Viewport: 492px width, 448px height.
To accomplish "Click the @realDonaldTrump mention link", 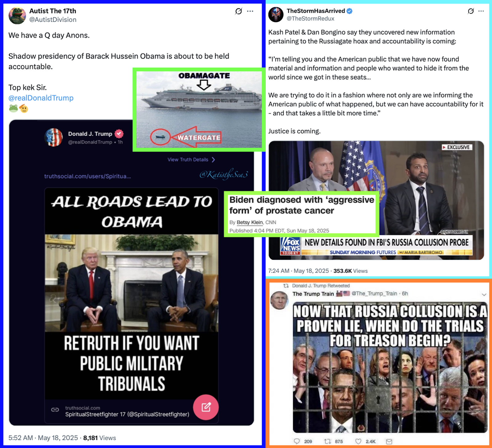I will (x=41, y=98).
